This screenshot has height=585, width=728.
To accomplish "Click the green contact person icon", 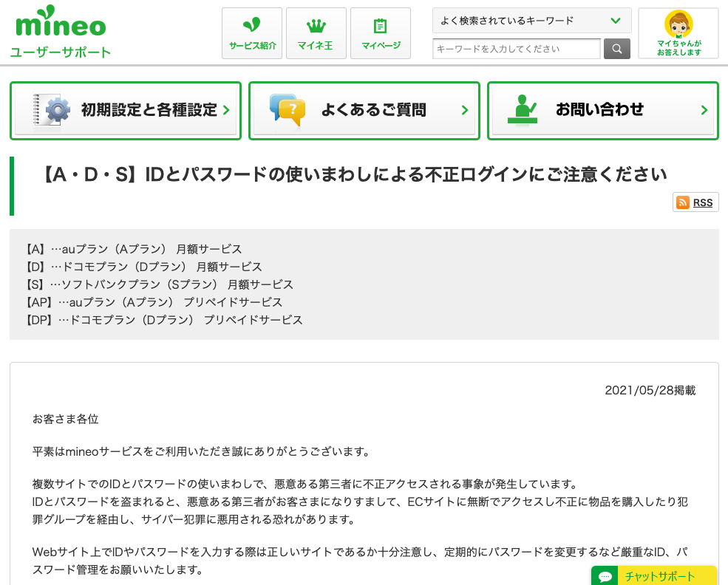I will click(x=523, y=109).
